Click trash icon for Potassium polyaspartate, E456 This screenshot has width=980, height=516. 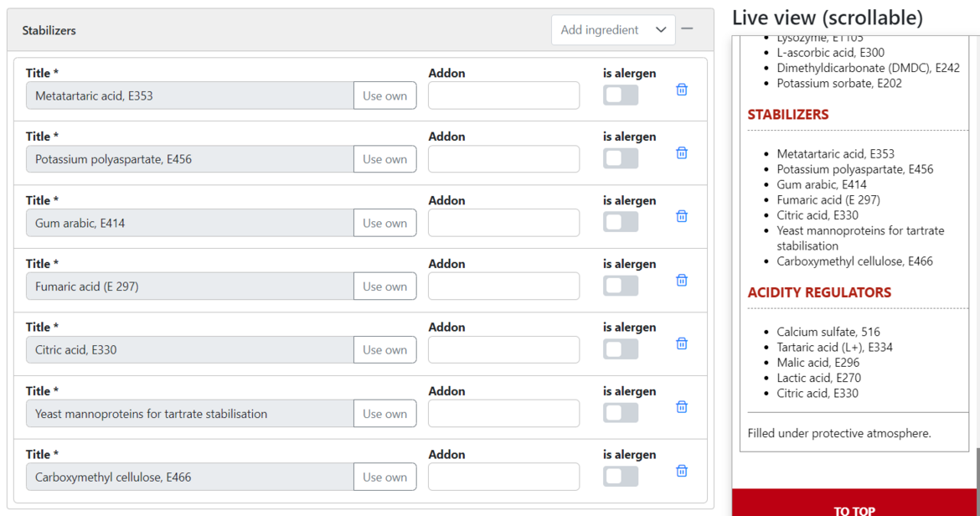682,153
